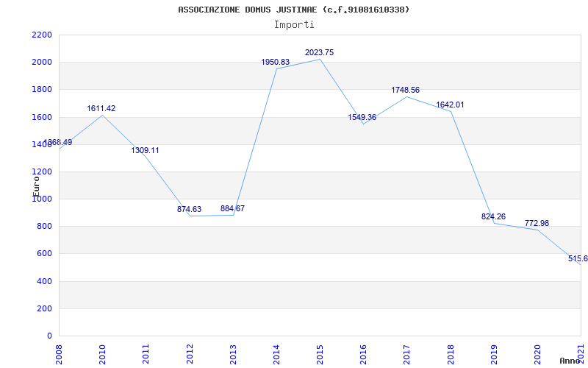Click the 2015 x-axis year label
This screenshot has height=368, width=588.
(320, 354)
